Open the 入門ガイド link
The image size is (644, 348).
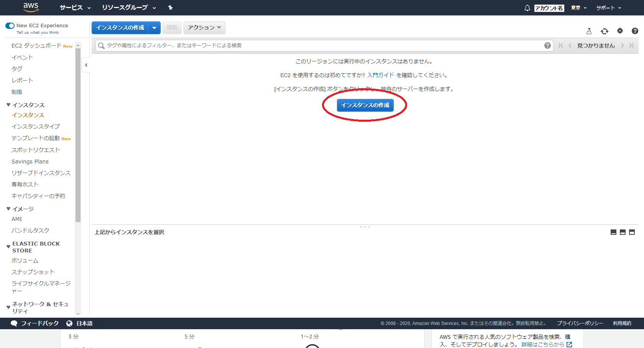pos(381,75)
